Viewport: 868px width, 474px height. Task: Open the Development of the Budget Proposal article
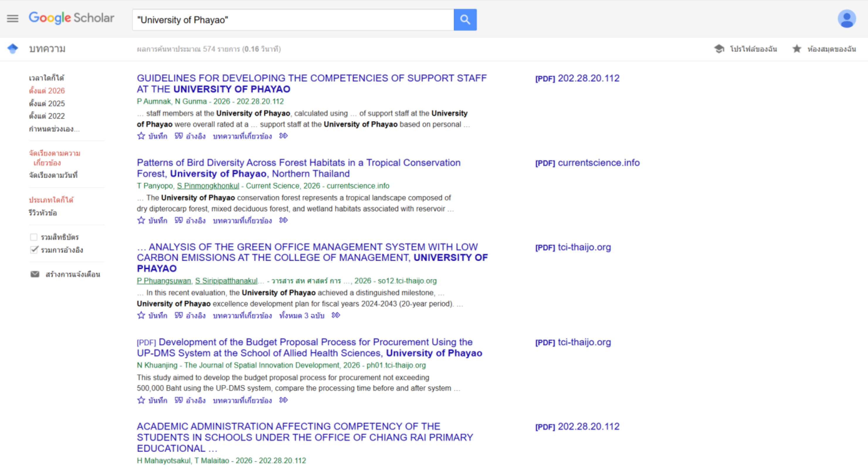[310, 347]
